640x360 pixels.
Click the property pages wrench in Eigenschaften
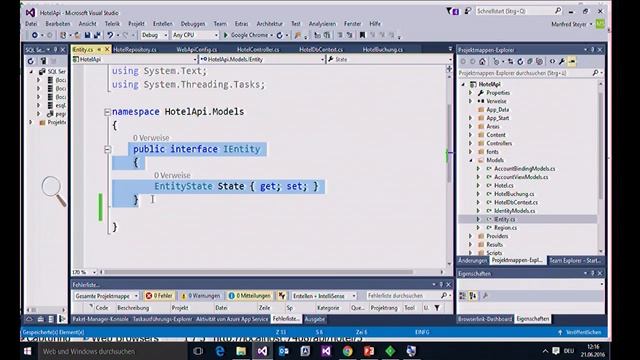point(485,296)
